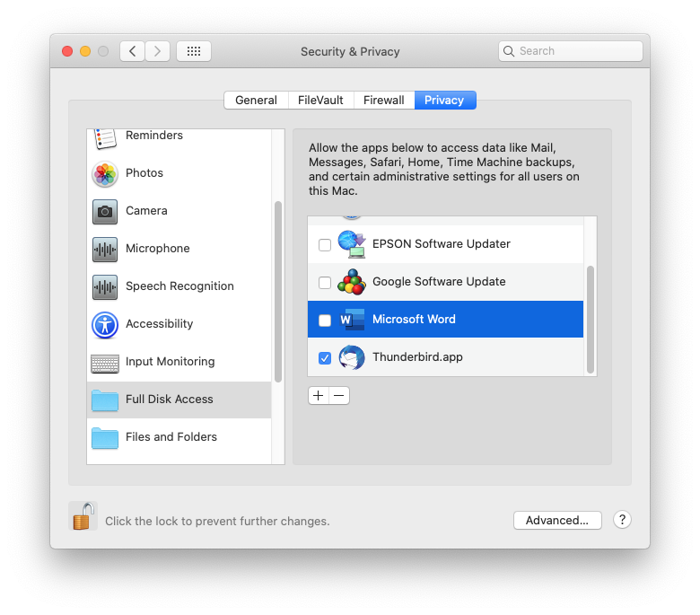Select the Photos label

144,173
